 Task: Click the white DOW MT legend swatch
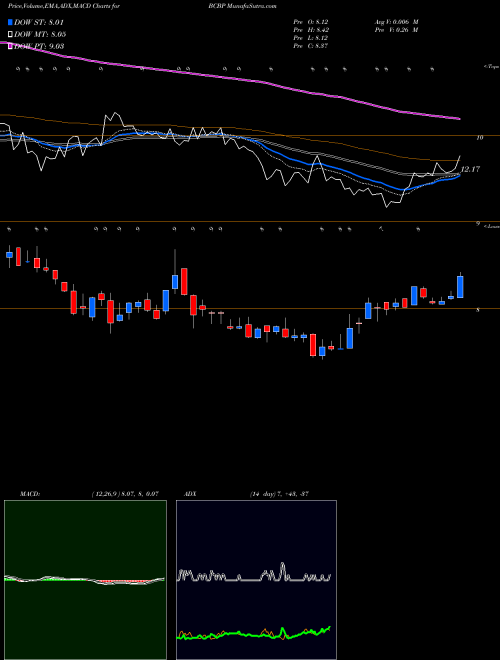(x=10, y=34)
